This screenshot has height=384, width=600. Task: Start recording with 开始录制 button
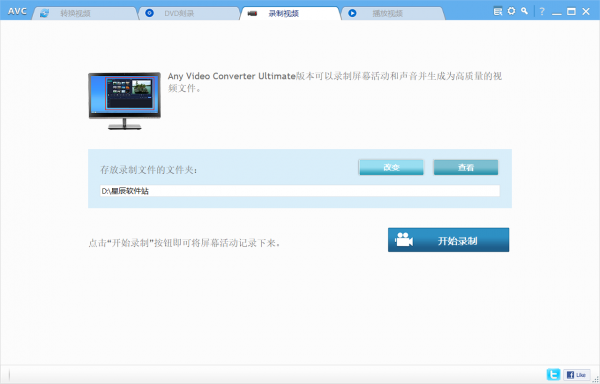(448, 240)
